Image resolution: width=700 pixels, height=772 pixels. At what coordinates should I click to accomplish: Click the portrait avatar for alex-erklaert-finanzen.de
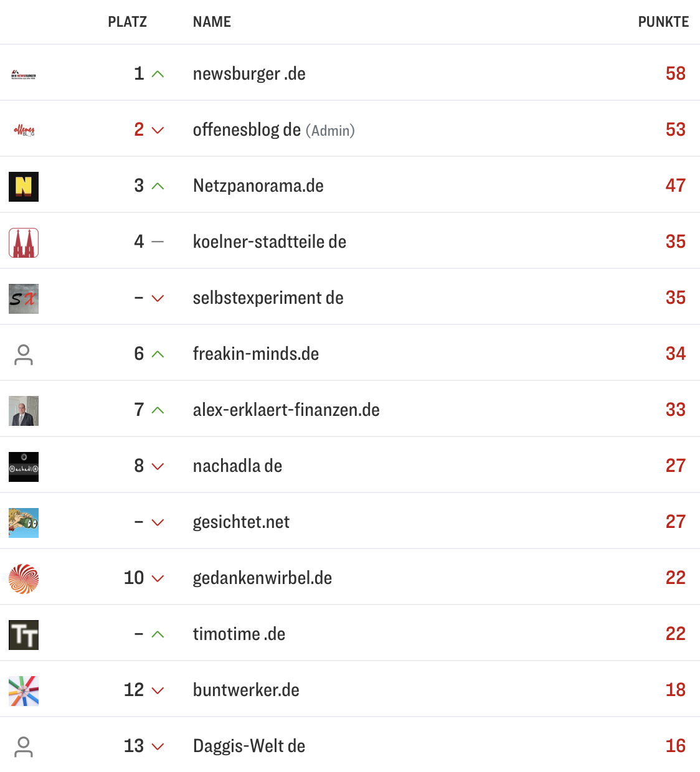coord(23,410)
